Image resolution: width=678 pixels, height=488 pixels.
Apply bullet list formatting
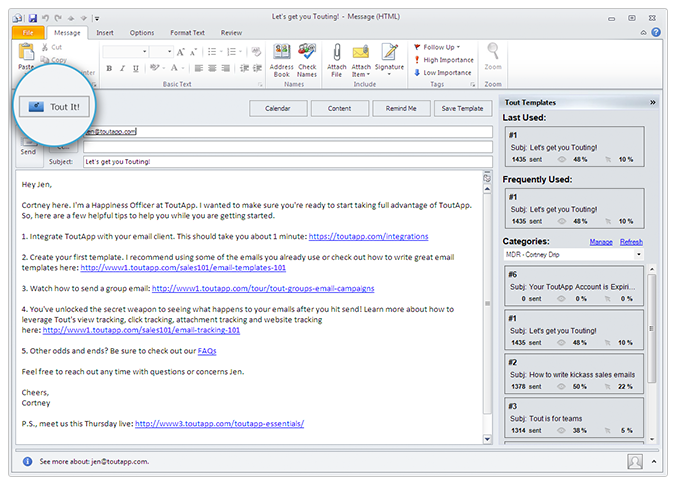pyautogui.click(x=212, y=52)
